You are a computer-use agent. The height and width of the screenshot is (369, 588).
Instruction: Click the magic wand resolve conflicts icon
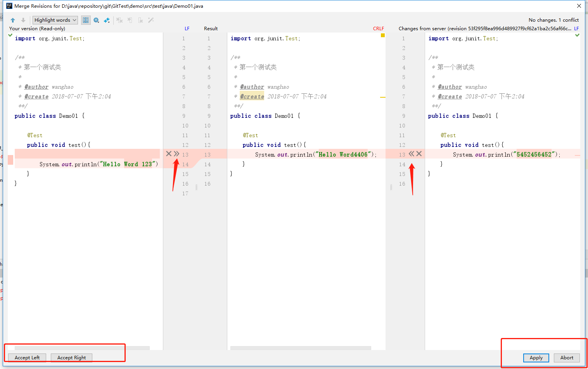[x=151, y=20]
